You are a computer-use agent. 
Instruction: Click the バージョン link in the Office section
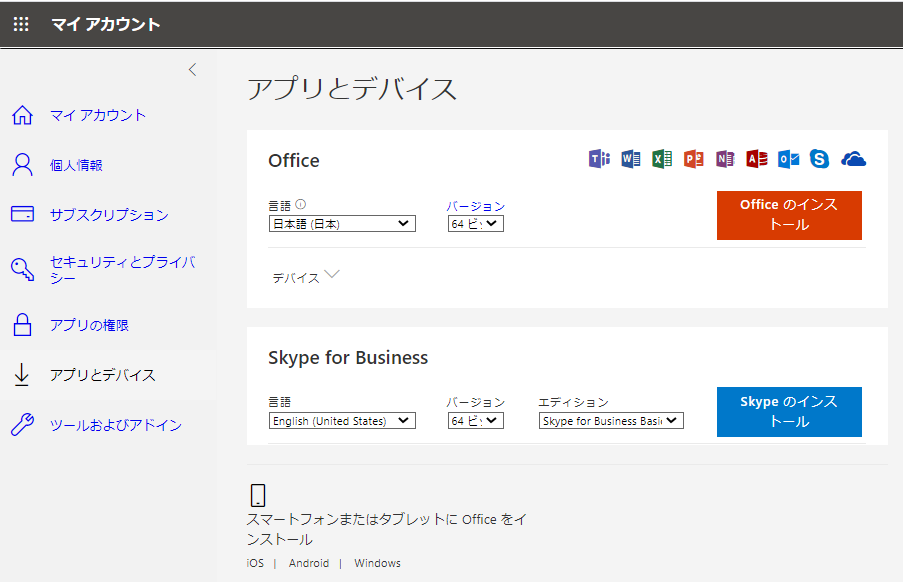pos(476,206)
